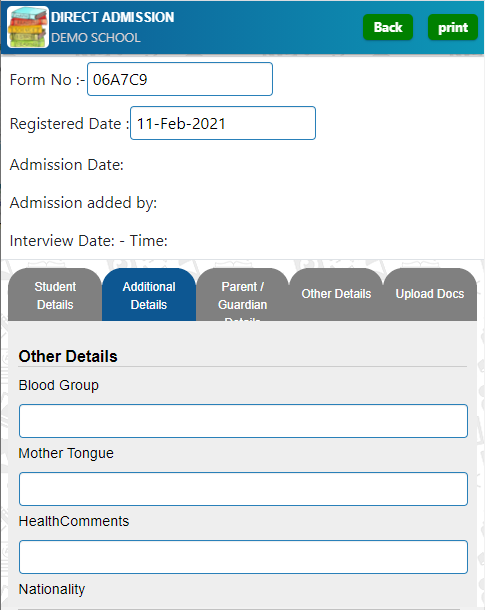This screenshot has width=485, height=610.
Task: Open the Additional Details tab
Action: coord(149,294)
